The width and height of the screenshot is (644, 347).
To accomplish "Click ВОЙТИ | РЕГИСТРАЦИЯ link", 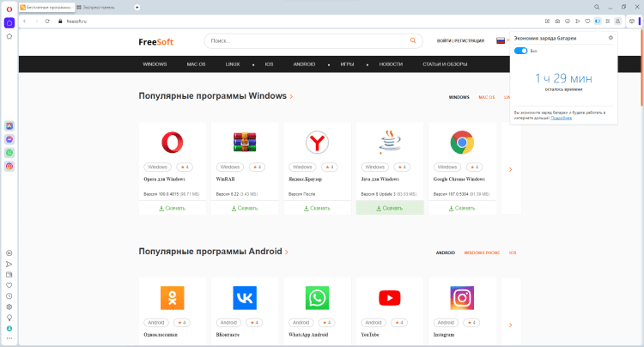I will tap(460, 41).
